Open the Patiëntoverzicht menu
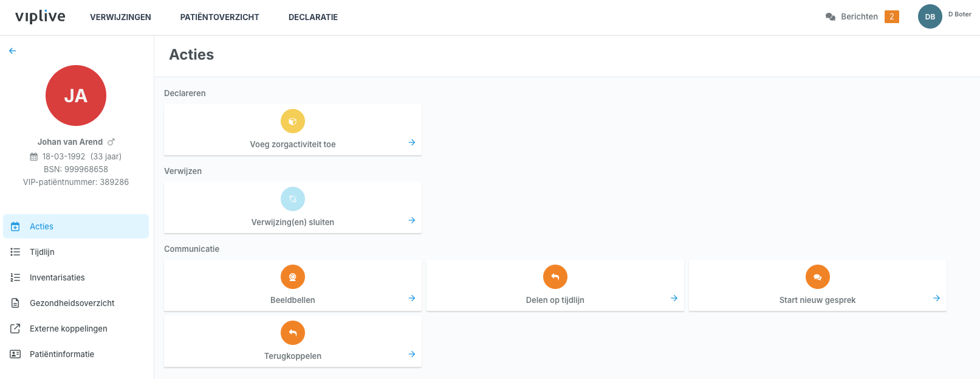 [219, 17]
